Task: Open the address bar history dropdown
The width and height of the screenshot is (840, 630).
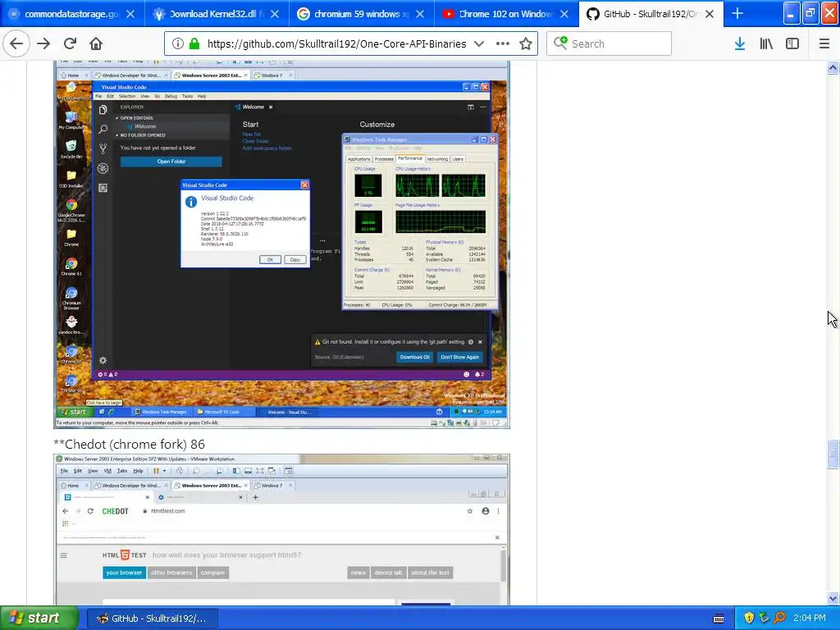Action: (479, 44)
